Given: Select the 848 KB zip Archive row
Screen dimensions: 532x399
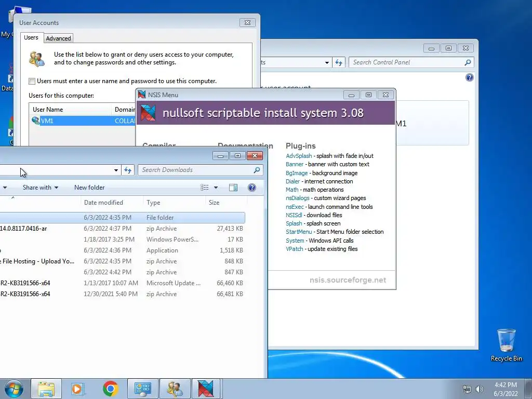Looking at the screenshot, I should click(122, 261).
